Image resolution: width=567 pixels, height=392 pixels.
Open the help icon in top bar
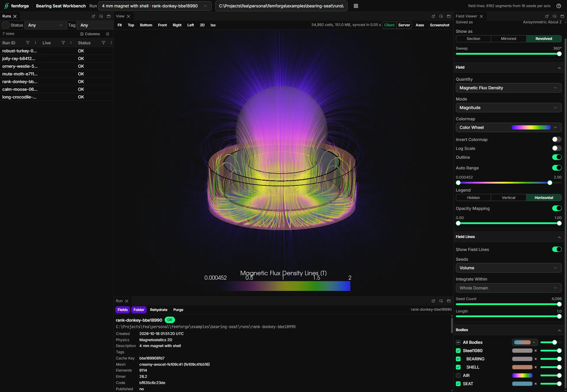tap(559, 6)
